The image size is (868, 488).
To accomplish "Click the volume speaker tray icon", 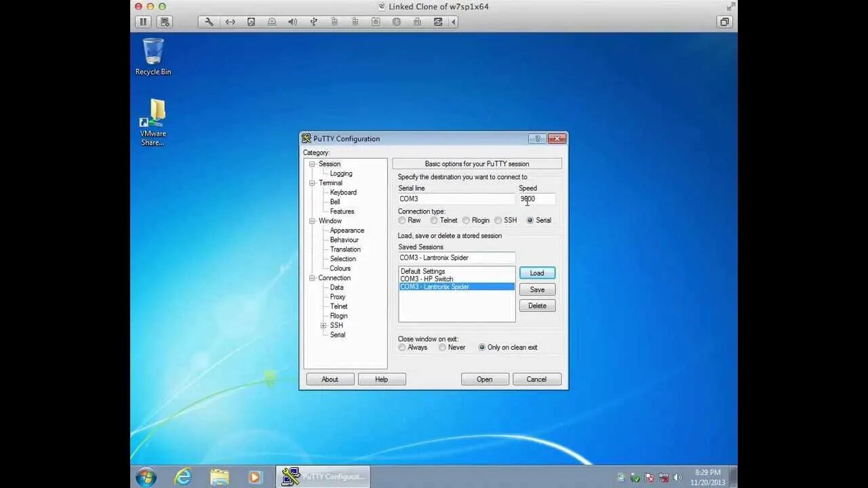I will (677, 477).
